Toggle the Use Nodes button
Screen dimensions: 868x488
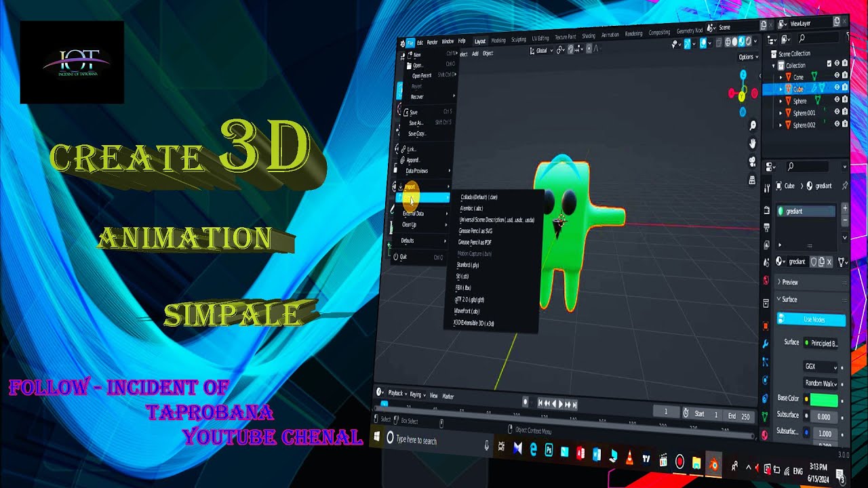coord(811,319)
